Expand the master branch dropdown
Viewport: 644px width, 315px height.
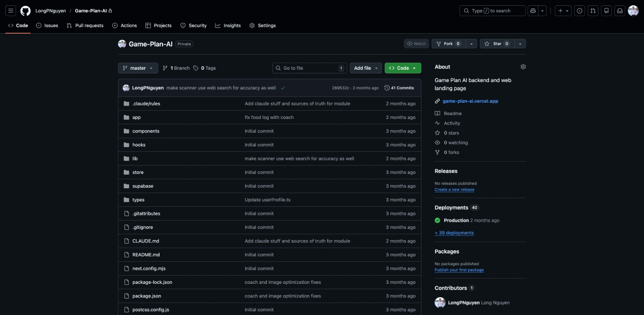(138, 68)
